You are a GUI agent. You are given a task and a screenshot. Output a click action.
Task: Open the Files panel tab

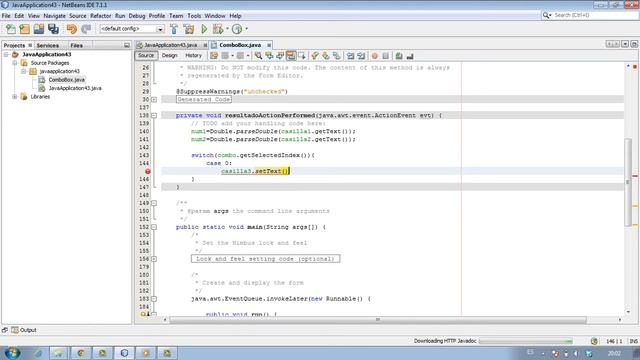point(76,45)
